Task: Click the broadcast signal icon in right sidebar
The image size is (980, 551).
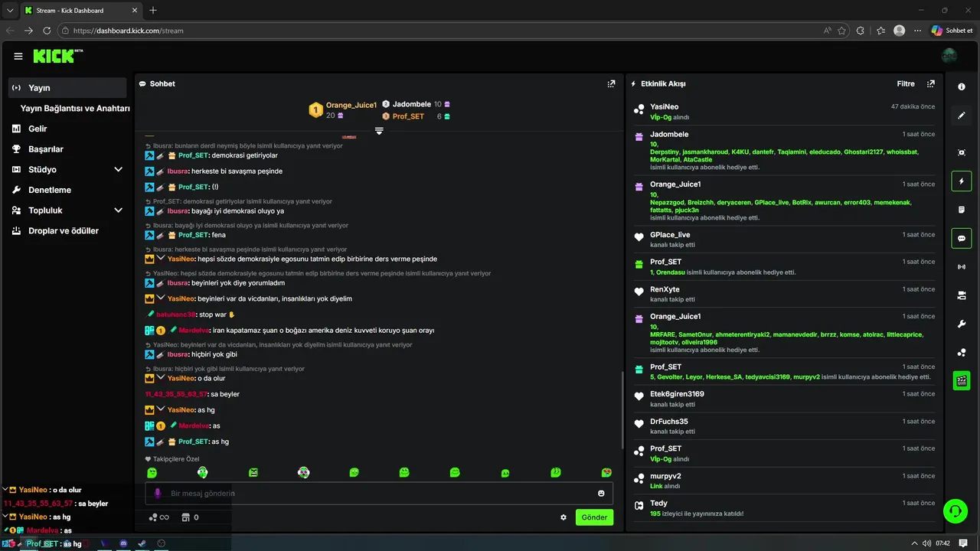Action: 962,266
